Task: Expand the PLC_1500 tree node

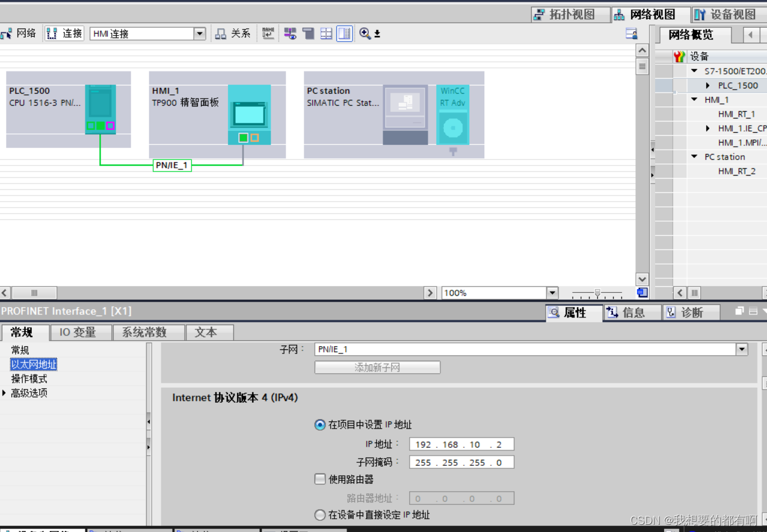Action: coord(708,85)
